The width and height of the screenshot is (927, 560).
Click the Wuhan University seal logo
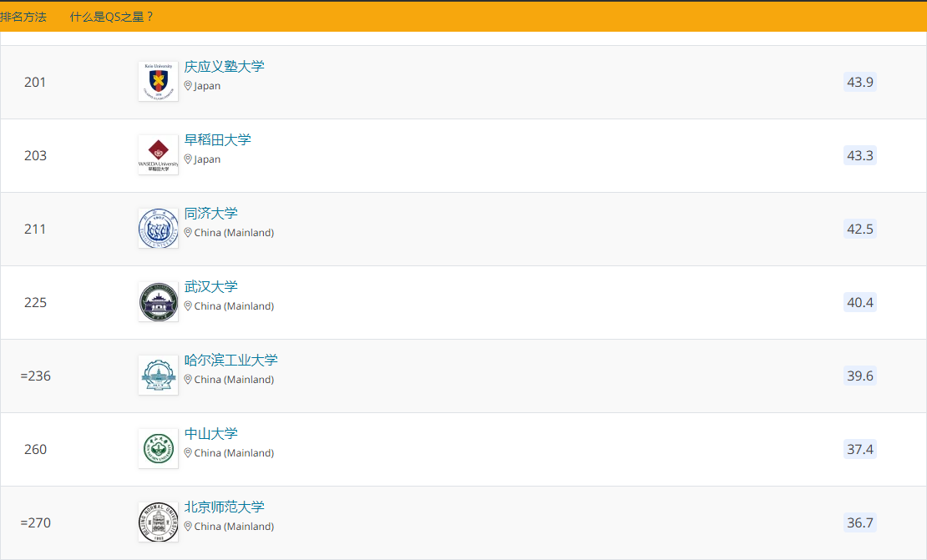(x=159, y=302)
